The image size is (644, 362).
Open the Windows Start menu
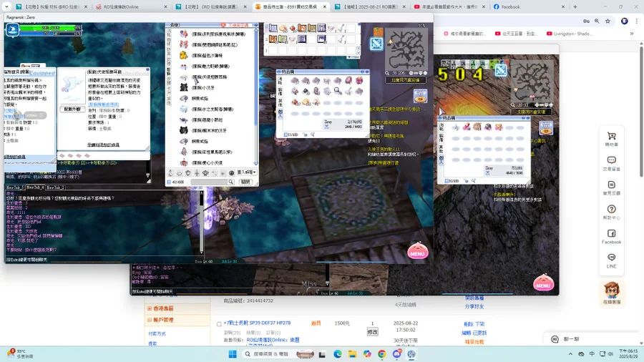[233, 354]
